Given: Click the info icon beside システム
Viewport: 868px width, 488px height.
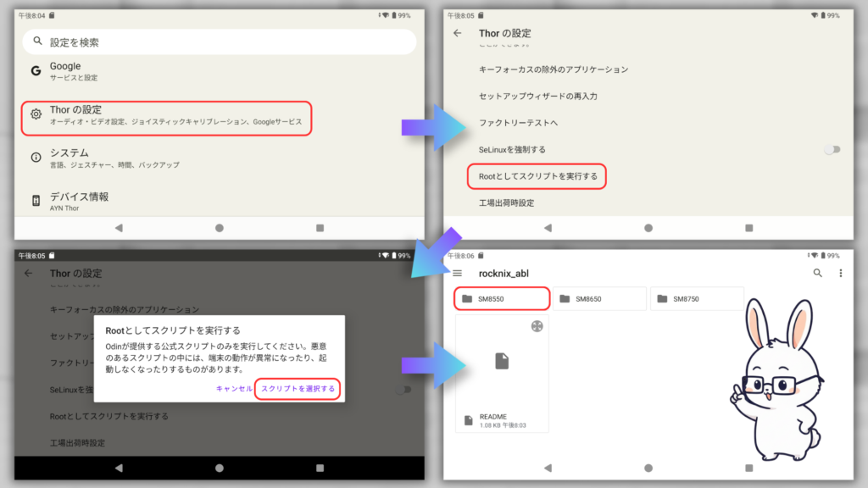Looking at the screenshot, I should [x=36, y=157].
